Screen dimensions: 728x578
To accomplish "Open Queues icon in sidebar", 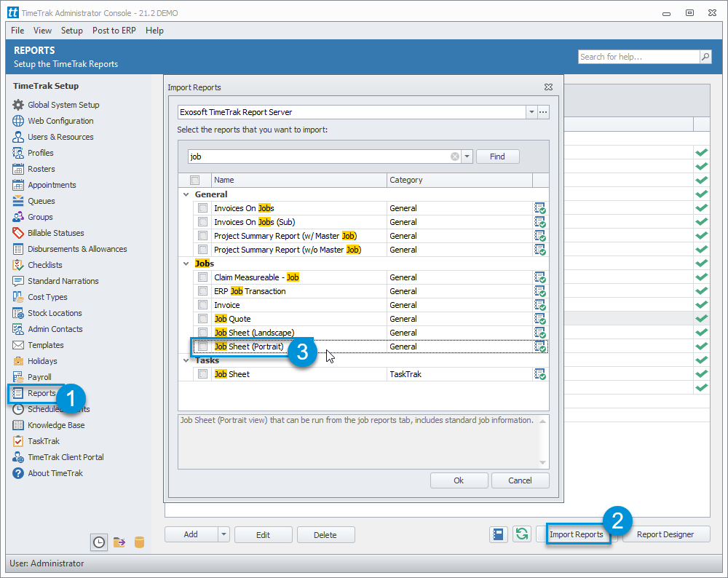I will (18, 201).
